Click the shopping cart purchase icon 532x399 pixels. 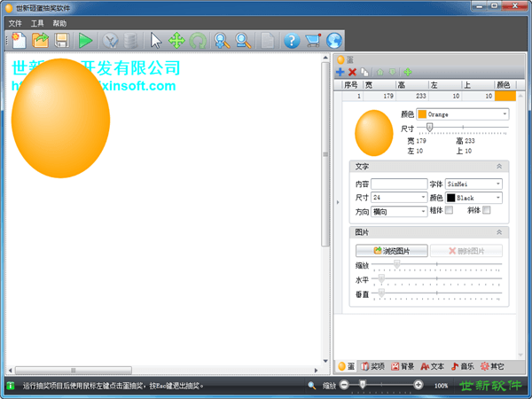click(312, 40)
